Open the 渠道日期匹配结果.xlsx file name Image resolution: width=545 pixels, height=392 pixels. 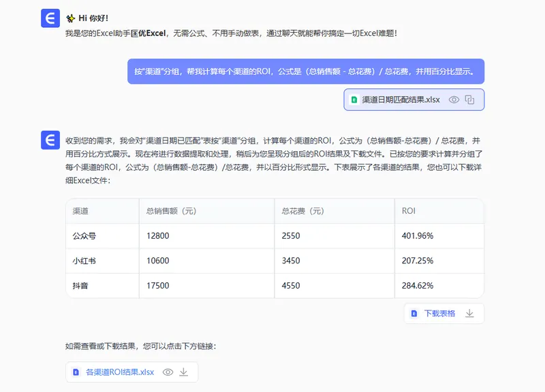(401, 99)
